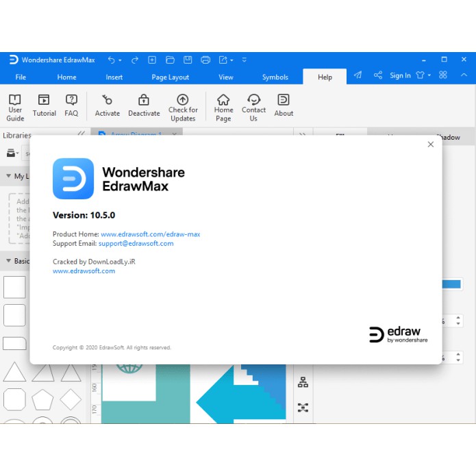Select the blue fill color swatch
The width and height of the screenshot is (476, 476).
pyautogui.click(x=451, y=284)
